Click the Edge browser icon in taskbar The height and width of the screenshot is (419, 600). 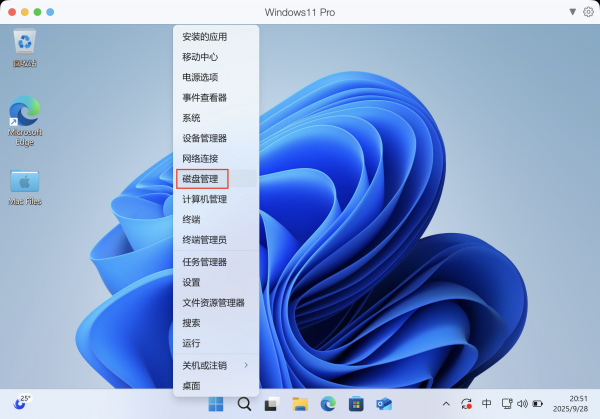point(327,404)
